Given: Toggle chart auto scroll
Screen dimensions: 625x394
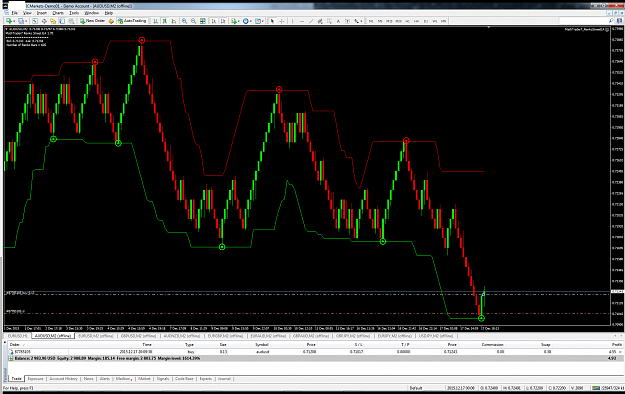Looking at the screenshot, I should click(x=214, y=21).
